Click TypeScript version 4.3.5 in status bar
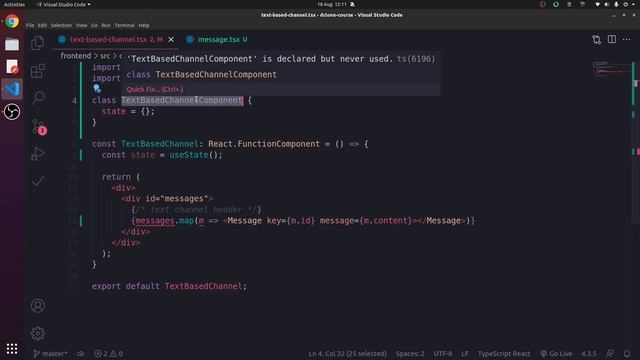The height and width of the screenshot is (360, 640). click(x=589, y=353)
